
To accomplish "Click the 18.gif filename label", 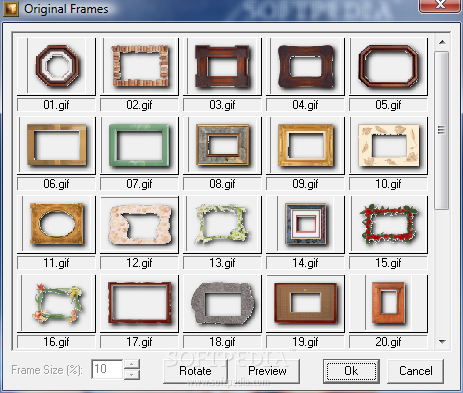I will coord(222,342).
